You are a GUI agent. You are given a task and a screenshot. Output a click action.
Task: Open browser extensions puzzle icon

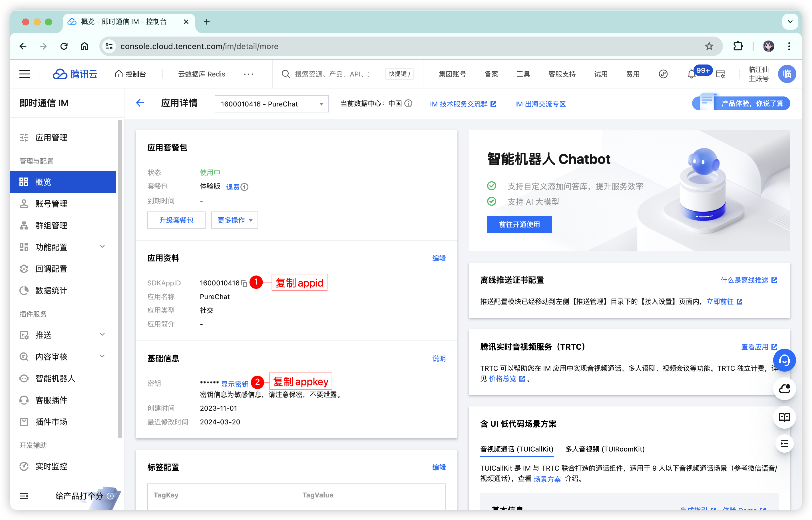(738, 46)
